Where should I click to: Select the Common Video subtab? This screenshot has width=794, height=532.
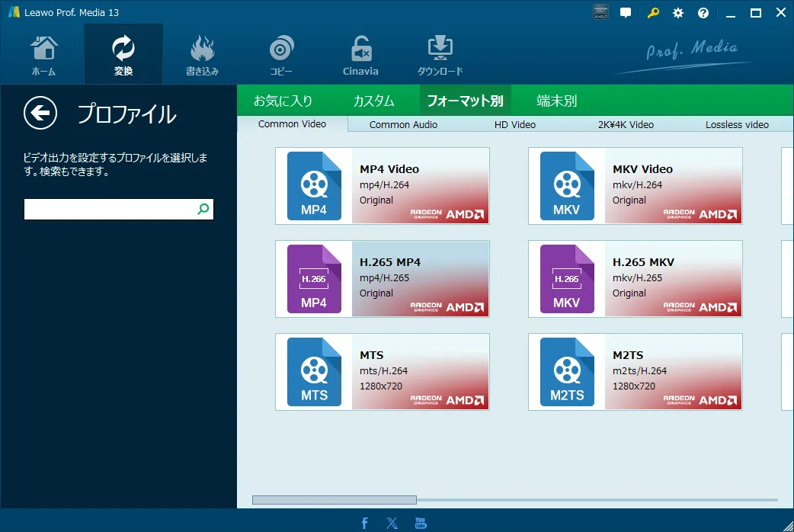point(292,124)
